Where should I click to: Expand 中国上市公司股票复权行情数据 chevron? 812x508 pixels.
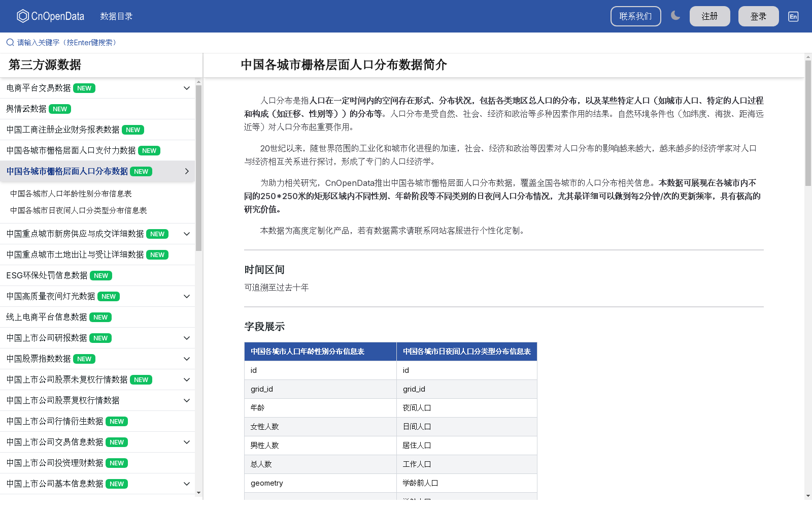click(186, 400)
